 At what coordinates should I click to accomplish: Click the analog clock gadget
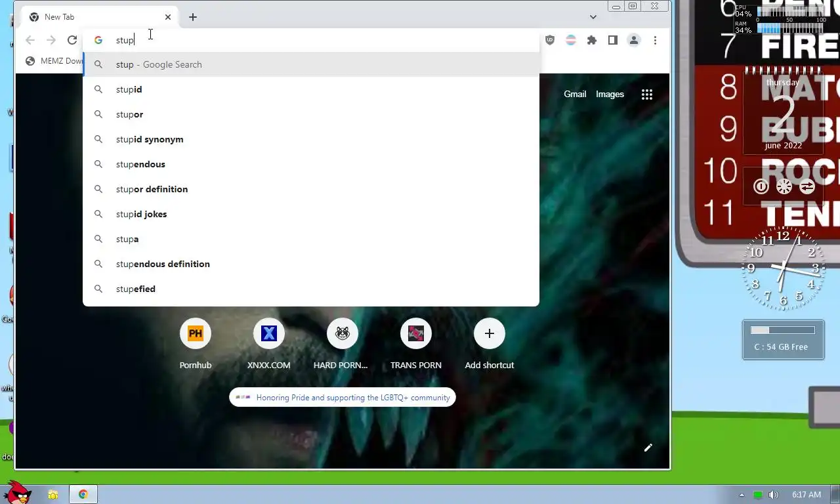(783, 268)
